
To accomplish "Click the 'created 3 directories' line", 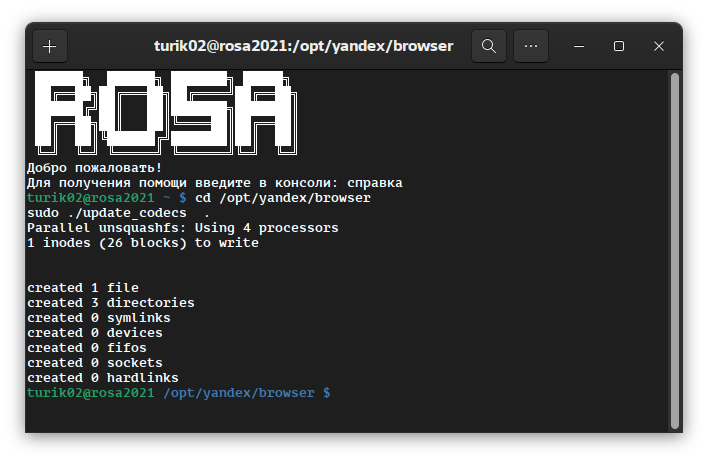I will tap(111, 303).
